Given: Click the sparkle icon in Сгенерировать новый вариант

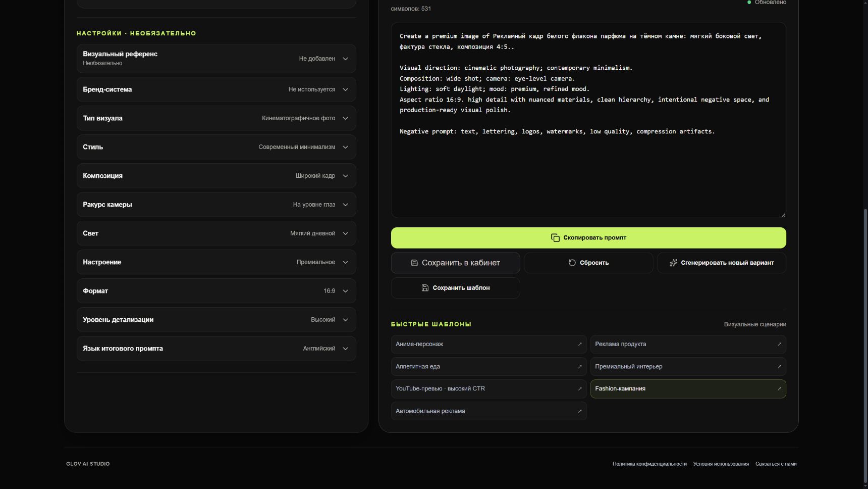Looking at the screenshot, I should (673, 263).
